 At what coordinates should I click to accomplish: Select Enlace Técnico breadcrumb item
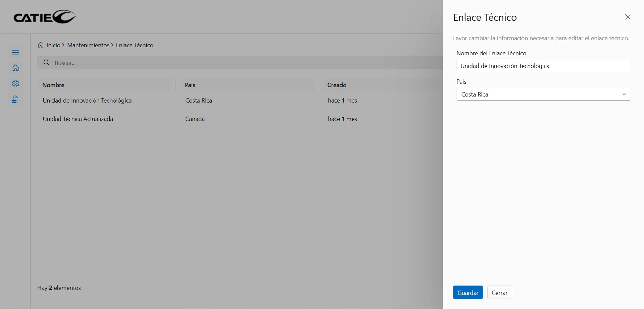pyautogui.click(x=135, y=45)
